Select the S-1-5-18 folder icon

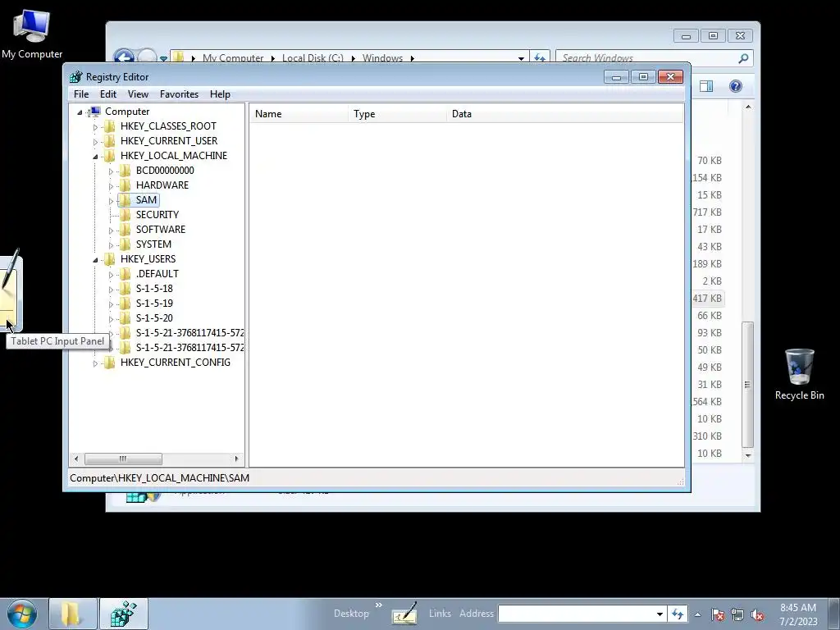tap(125, 288)
